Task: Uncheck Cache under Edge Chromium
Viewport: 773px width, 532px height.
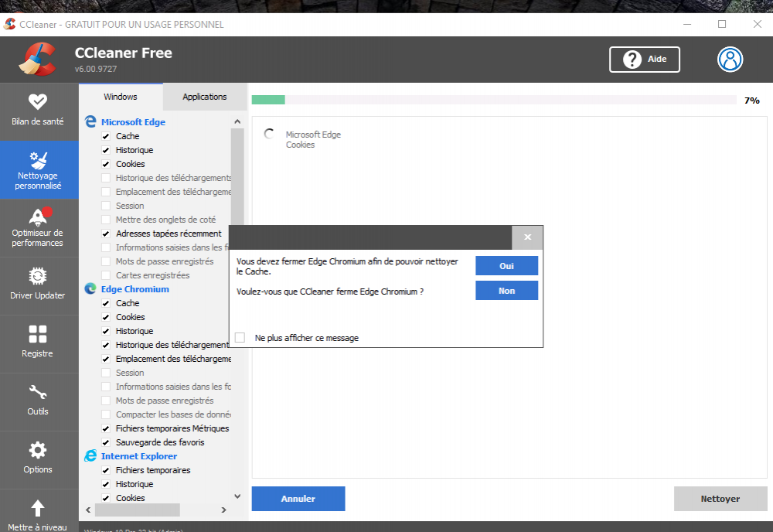Action: [x=105, y=303]
